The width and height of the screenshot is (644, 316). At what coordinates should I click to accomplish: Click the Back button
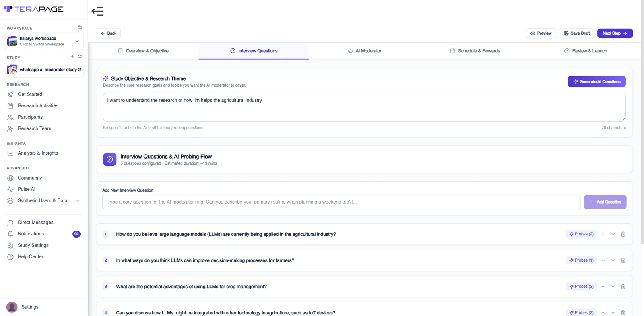108,33
